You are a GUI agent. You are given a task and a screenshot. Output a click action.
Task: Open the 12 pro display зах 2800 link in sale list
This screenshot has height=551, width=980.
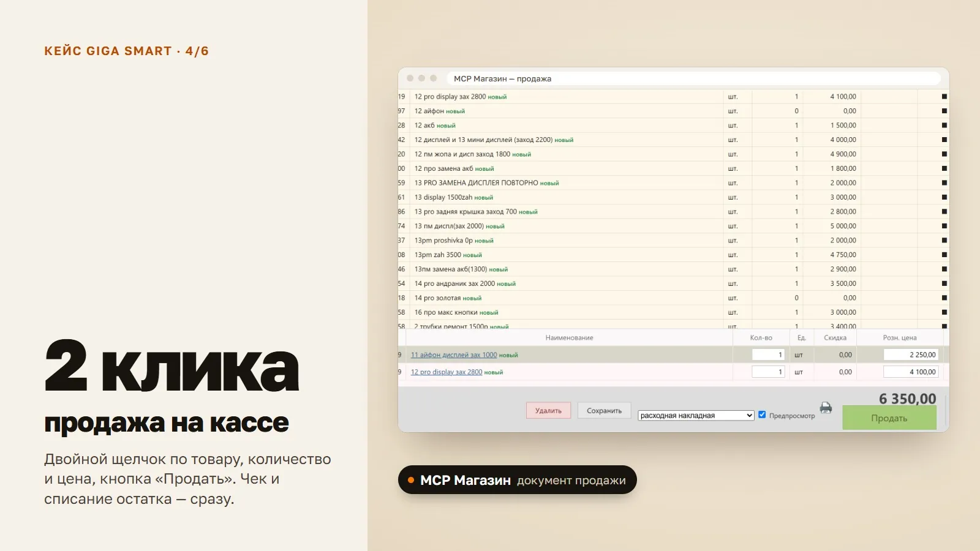pyautogui.click(x=447, y=372)
